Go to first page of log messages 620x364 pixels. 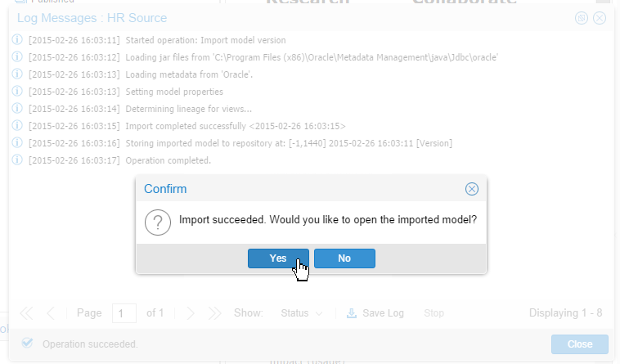pos(27,313)
